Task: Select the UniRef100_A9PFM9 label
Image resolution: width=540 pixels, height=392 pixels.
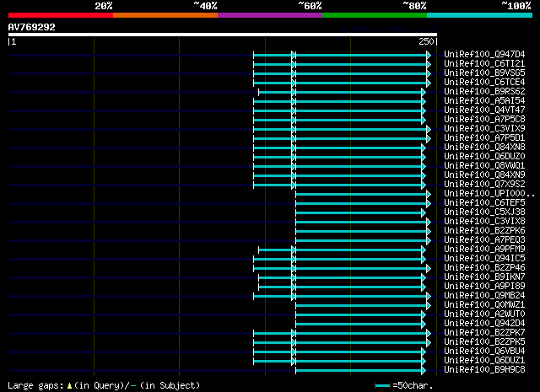Action: pyautogui.click(x=484, y=250)
